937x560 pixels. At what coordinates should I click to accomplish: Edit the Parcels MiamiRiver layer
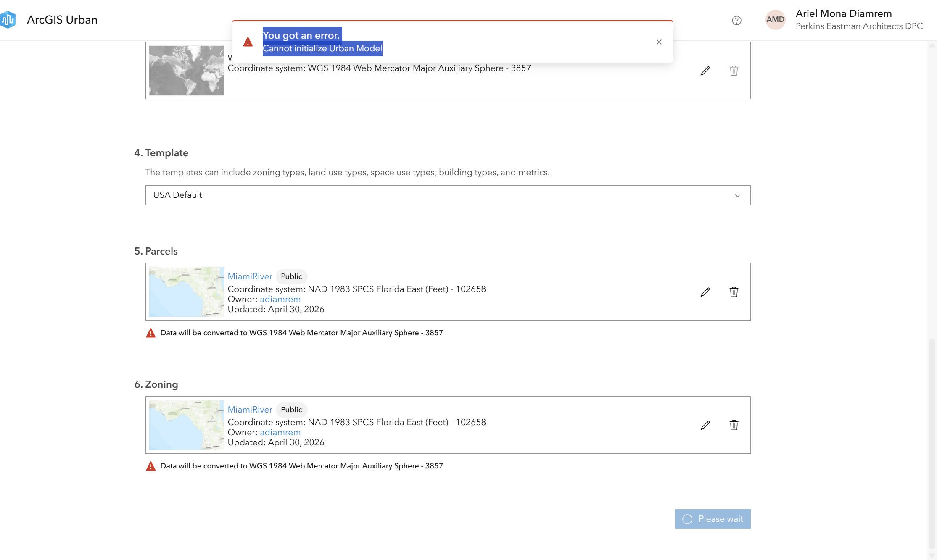coord(705,292)
